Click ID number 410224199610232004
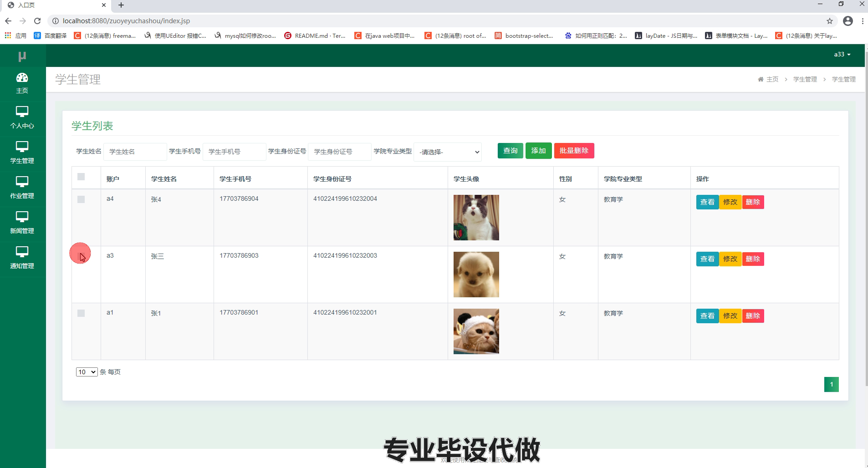Viewport: 868px width, 468px height. pos(345,198)
